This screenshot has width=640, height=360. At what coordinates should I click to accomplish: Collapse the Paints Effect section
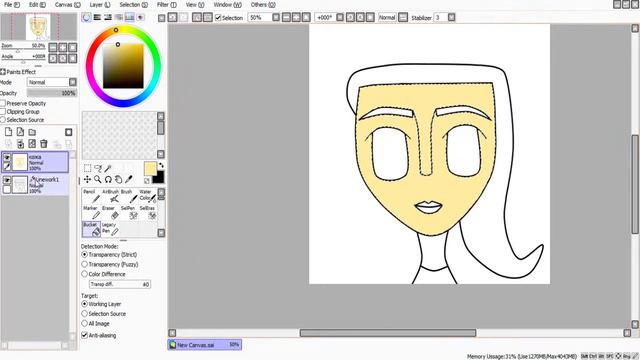coord(3,72)
